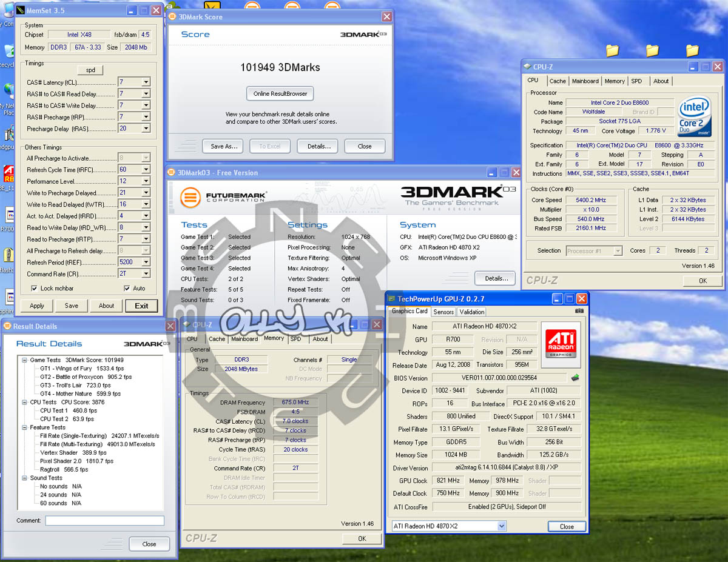The image size is (728, 562).
Task: Select the GT4 - Mother Nature result row
Action: click(x=81, y=393)
